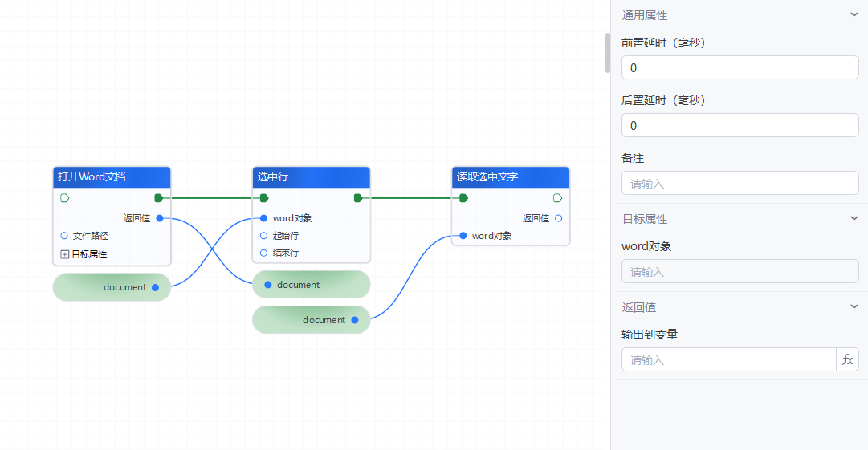The image size is (868, 450).
Task: Click the flow output port of 选中行
Action: [358, 197]
